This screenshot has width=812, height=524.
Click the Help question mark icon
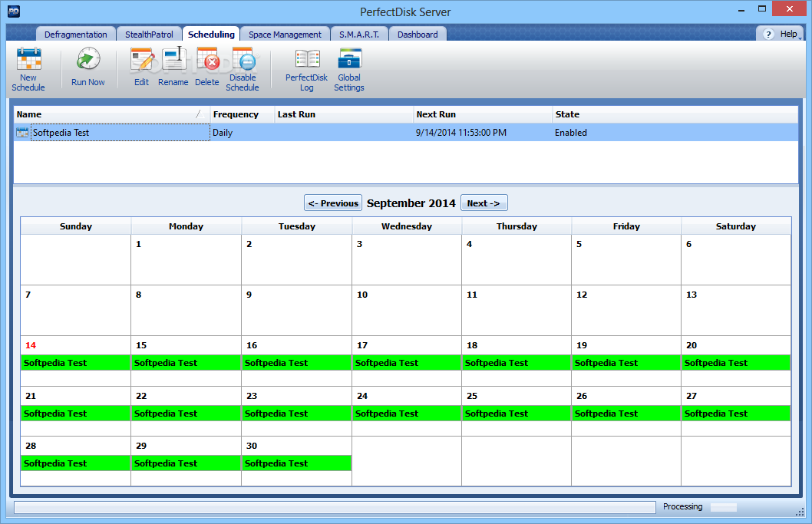pos(768,35)
